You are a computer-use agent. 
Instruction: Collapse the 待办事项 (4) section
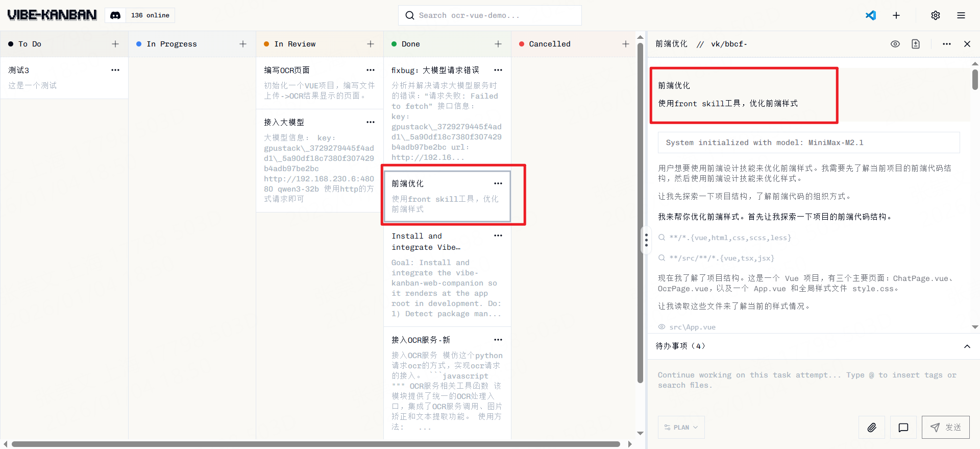(x=967, y=346)
